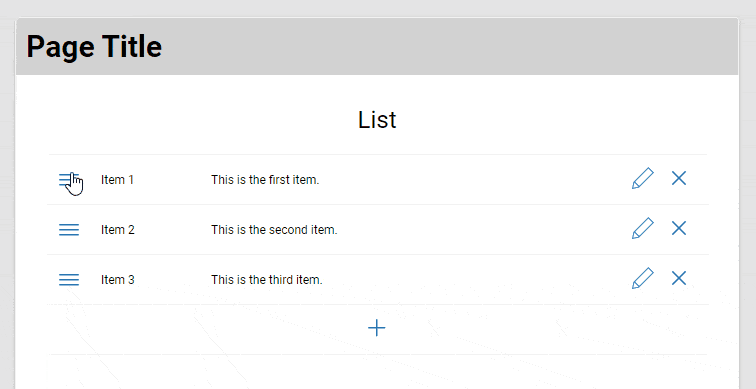756x389 pixels.
Task: Click the edit pencil on Item 3
Action: pyautogui.click(x=643, y=278)
